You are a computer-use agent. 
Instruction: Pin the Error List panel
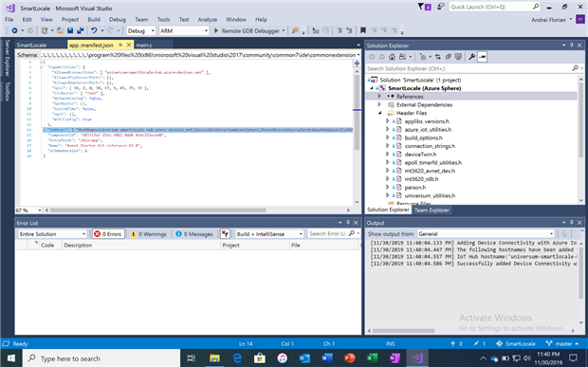tap(348, 223)
